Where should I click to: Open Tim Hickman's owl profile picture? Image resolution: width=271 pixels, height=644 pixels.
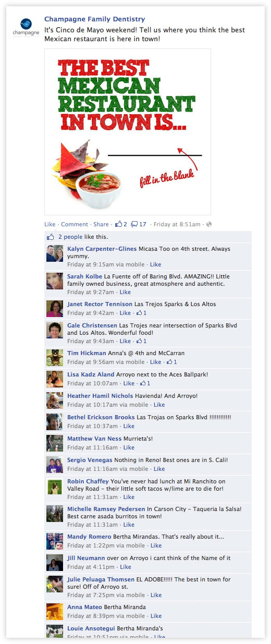click(x=55, y=357)
